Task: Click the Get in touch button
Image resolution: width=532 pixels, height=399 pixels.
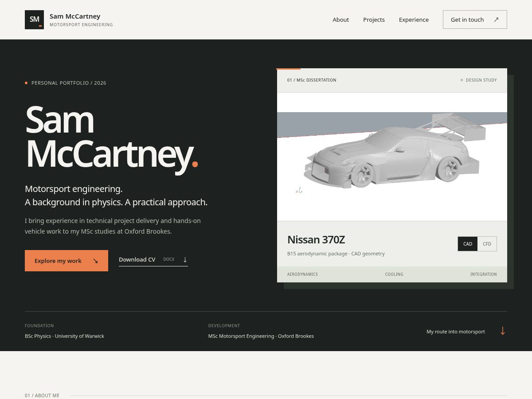Action: (x=475, y=20)
